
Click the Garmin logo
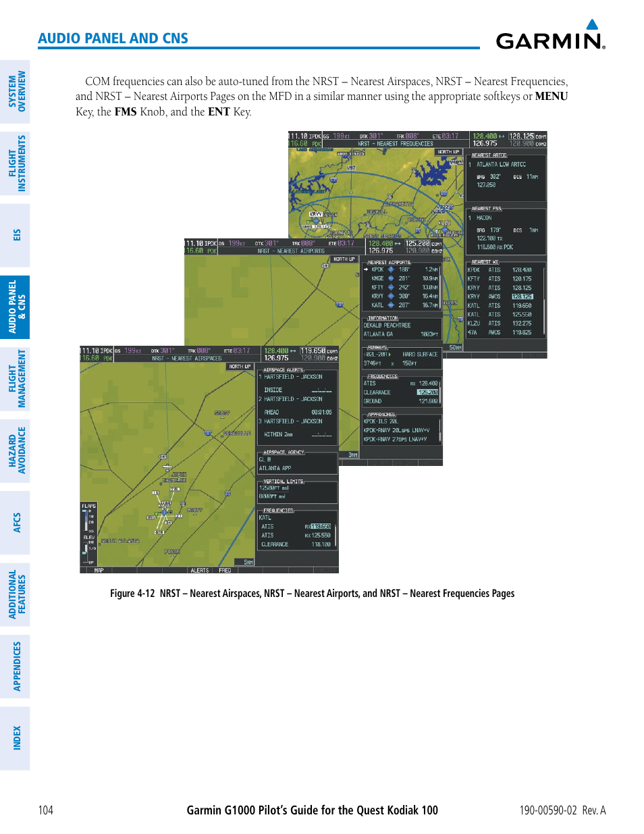[551, 34]
